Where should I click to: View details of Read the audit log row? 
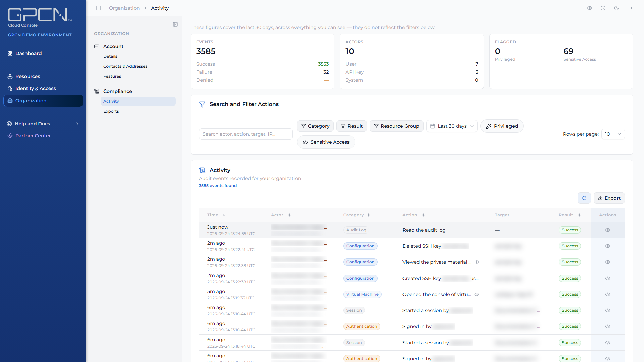pyautogui.click(x=608, y=230)
